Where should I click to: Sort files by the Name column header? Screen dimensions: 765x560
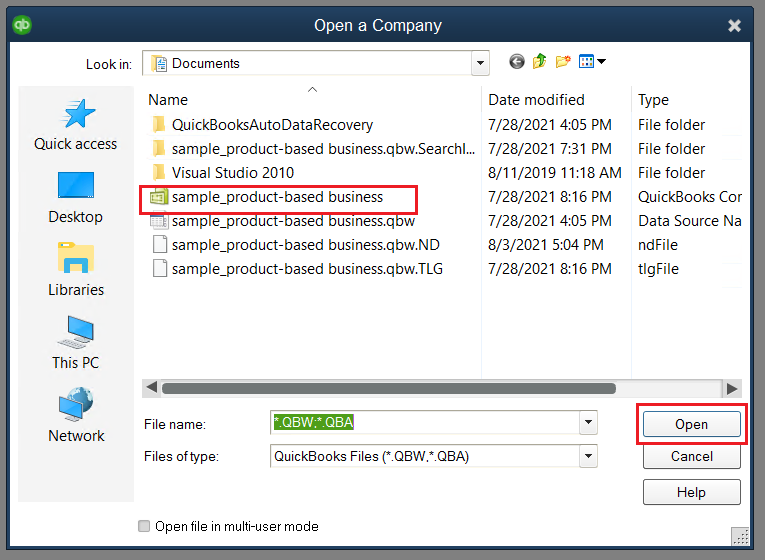(x=168, y=100)
